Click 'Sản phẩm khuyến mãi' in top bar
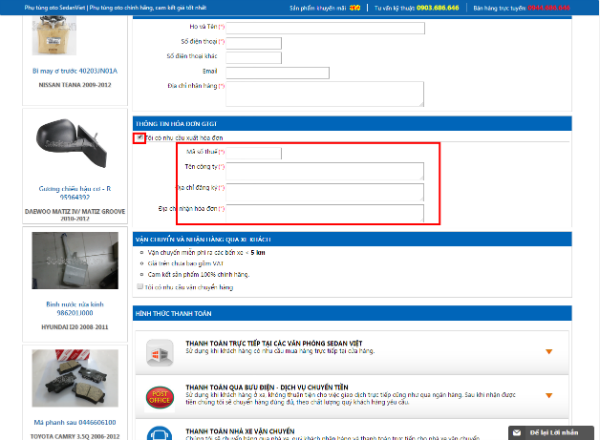This screenshot has height=440, width=600. click(318, 8)
